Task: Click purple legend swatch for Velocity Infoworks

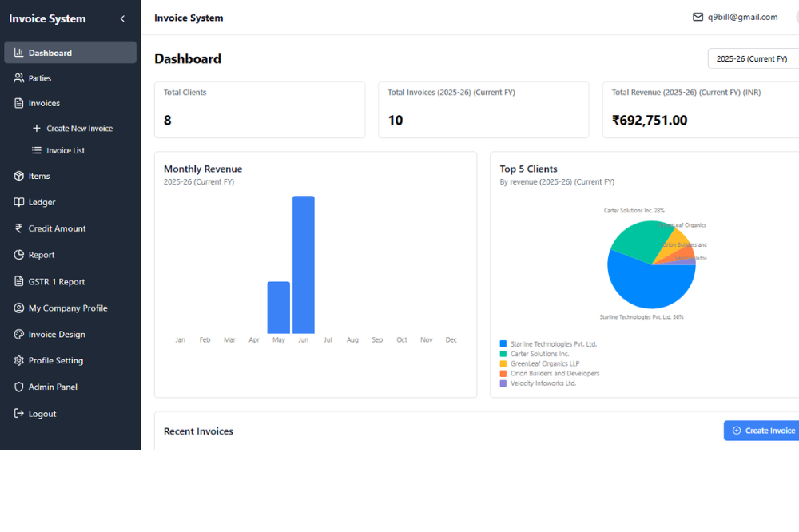Action: (503, 383)
